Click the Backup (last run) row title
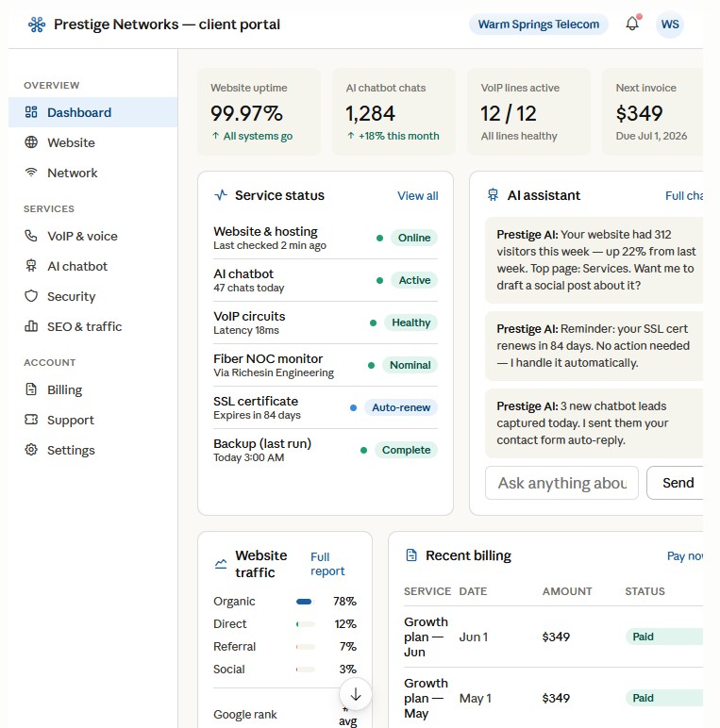The width and height of the screenshot is (720, 728). (262, 443)
